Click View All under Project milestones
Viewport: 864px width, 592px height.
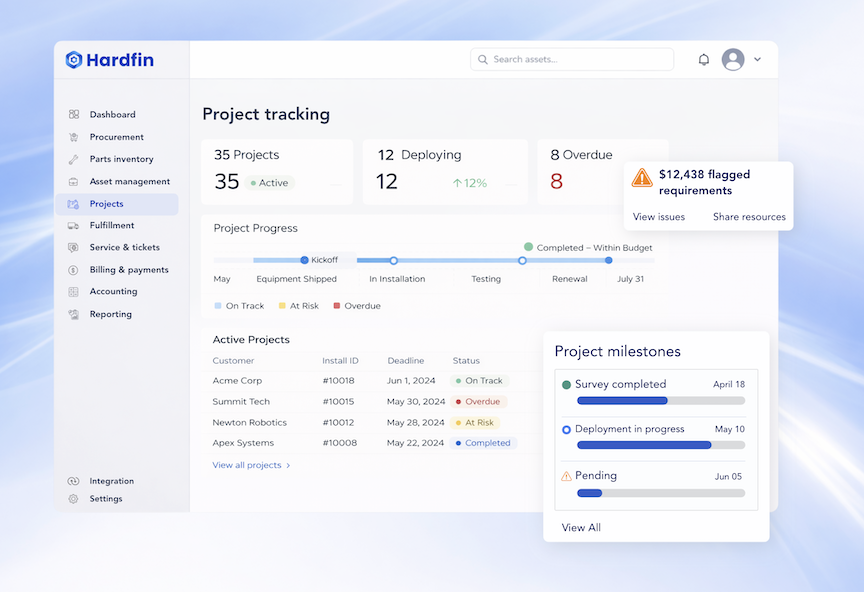(x=581, y=527)
